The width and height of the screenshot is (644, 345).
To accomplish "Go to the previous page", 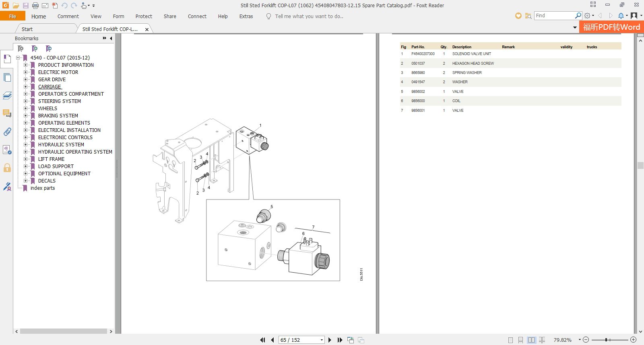I will 272,340.
